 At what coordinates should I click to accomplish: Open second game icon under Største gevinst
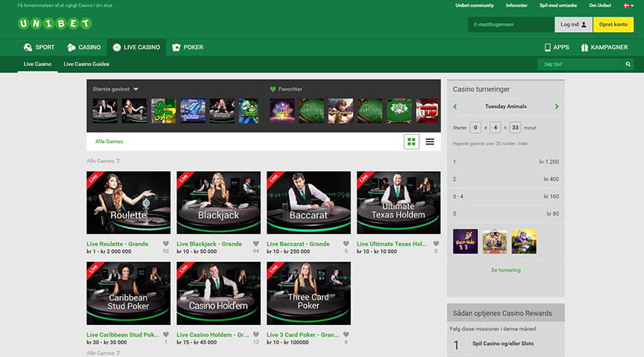pyautogui.click(x=134, y=111)
